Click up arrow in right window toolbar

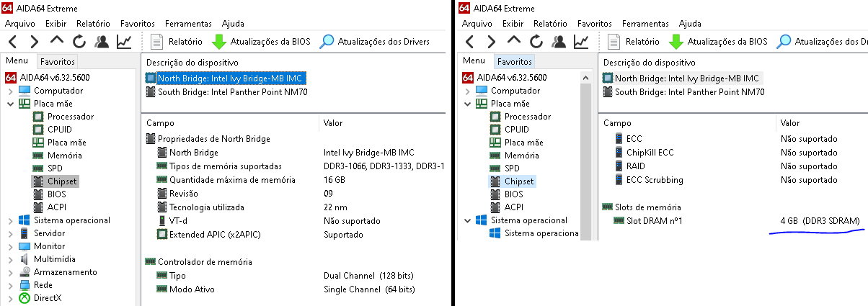(514, 40)
